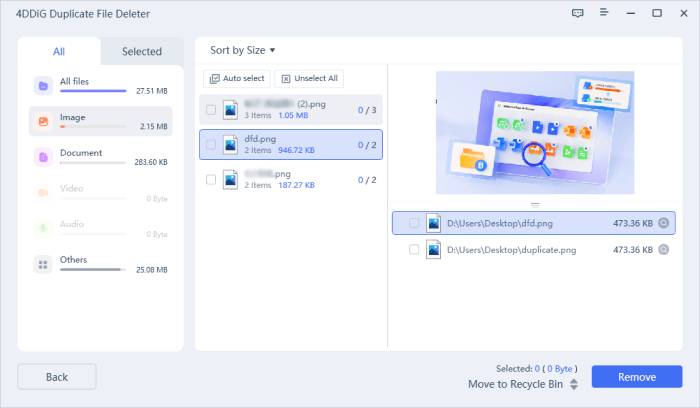
Task: Click the 0 / 3 count text
Action: pos(367,110)
